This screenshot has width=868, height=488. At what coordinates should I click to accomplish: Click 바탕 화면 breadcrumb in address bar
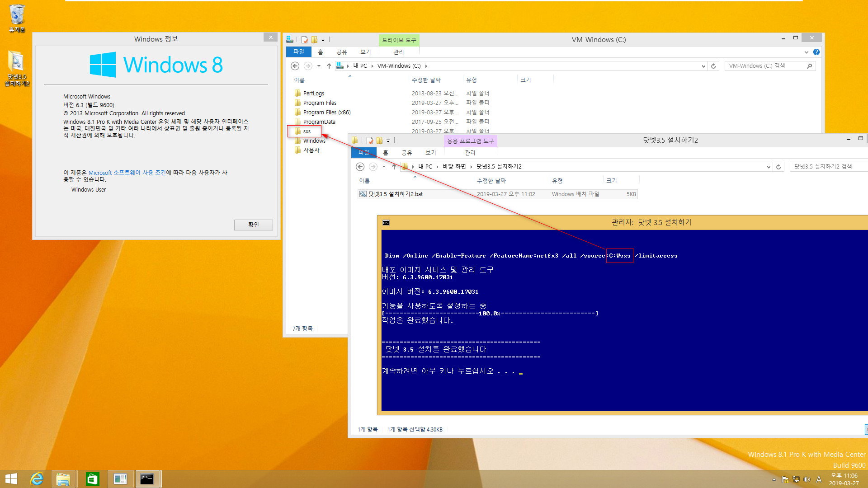(x=454, y=167)
